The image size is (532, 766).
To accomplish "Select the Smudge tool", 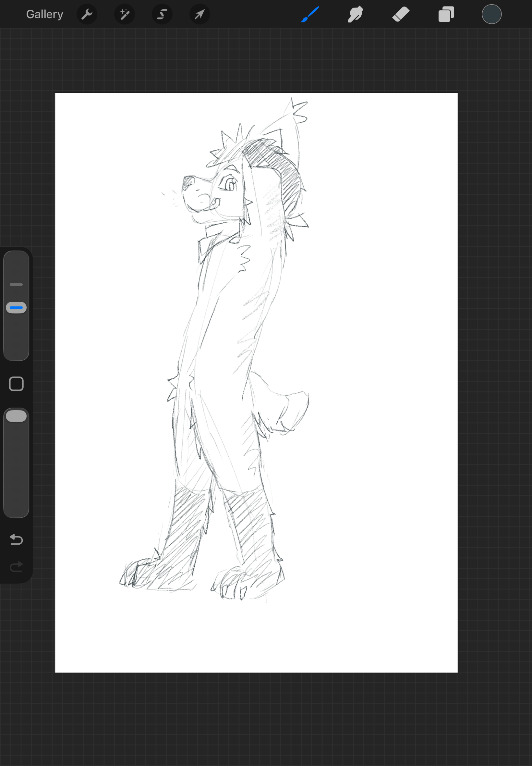I will 355,14.
